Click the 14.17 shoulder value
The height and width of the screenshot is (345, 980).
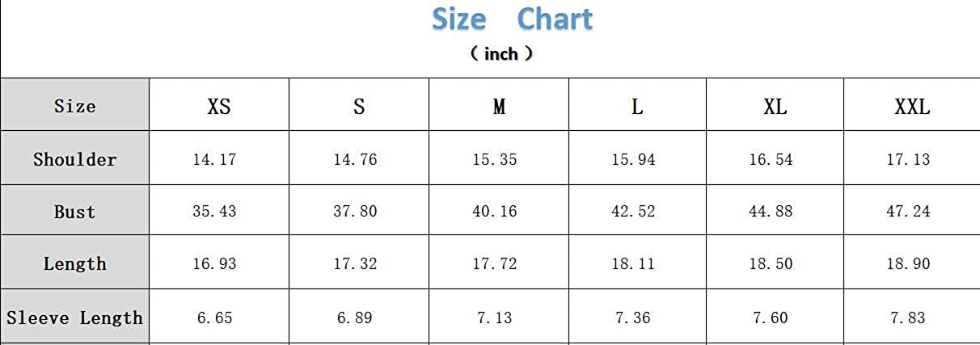214,159
